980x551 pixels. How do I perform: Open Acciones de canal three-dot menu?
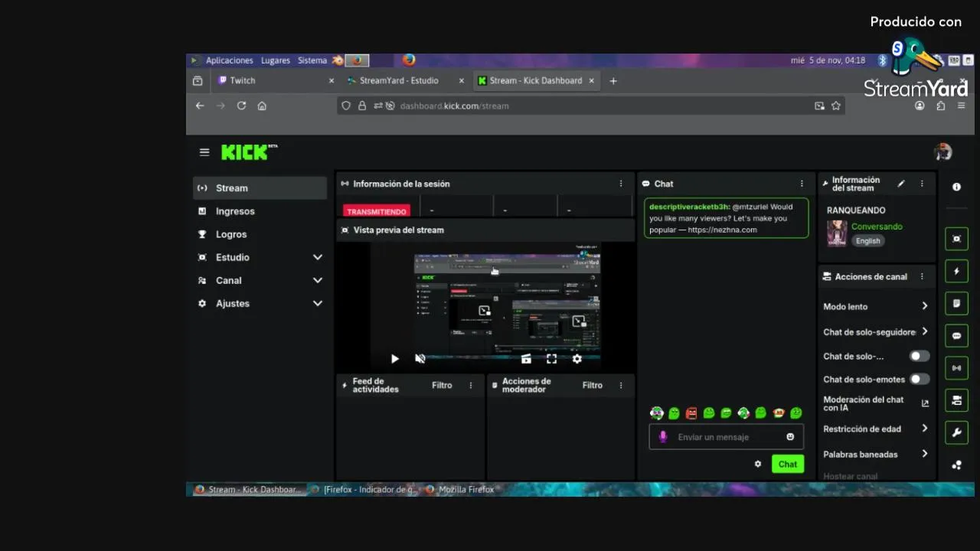click(x=922, y=276)
